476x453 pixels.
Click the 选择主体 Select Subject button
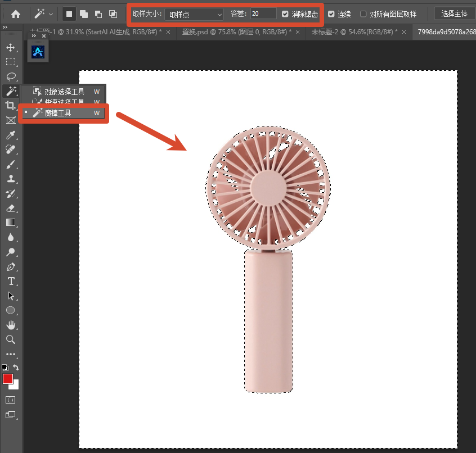454,13
